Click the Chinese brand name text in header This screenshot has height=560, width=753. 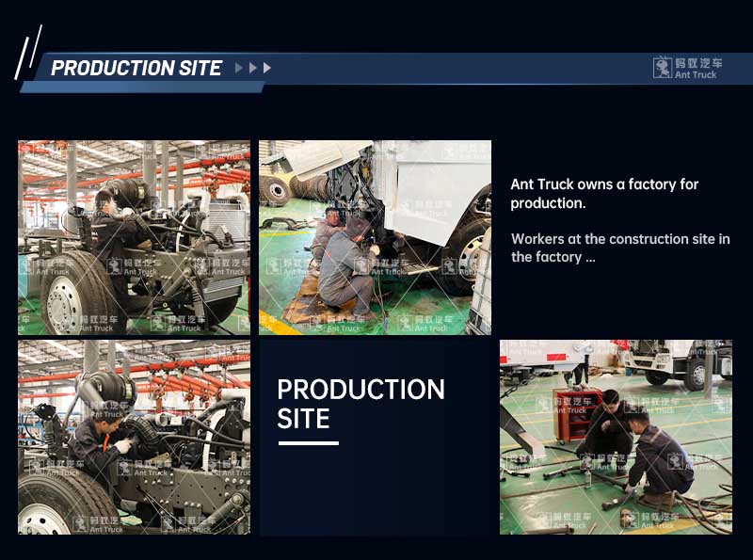(x=698, y=63)
